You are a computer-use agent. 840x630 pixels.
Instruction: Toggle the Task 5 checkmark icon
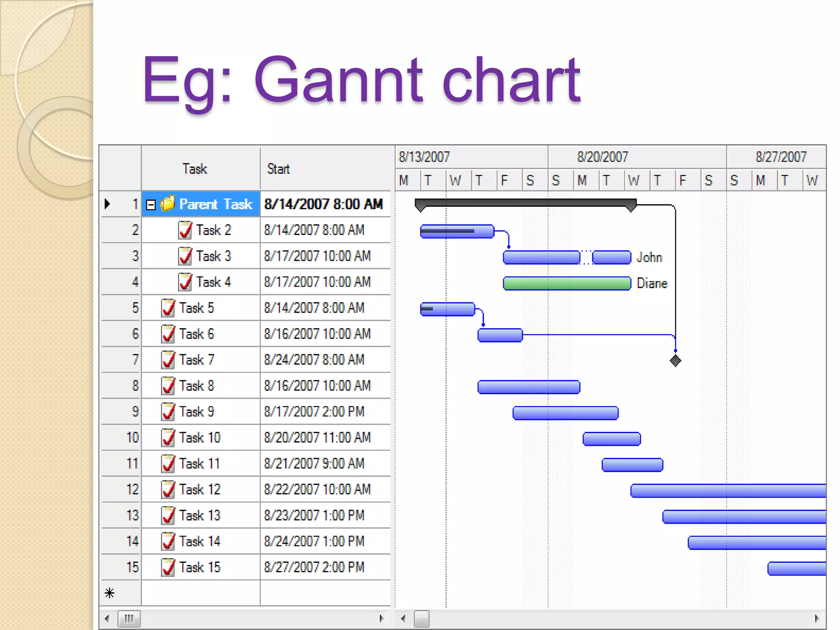[x=168, y=308]
